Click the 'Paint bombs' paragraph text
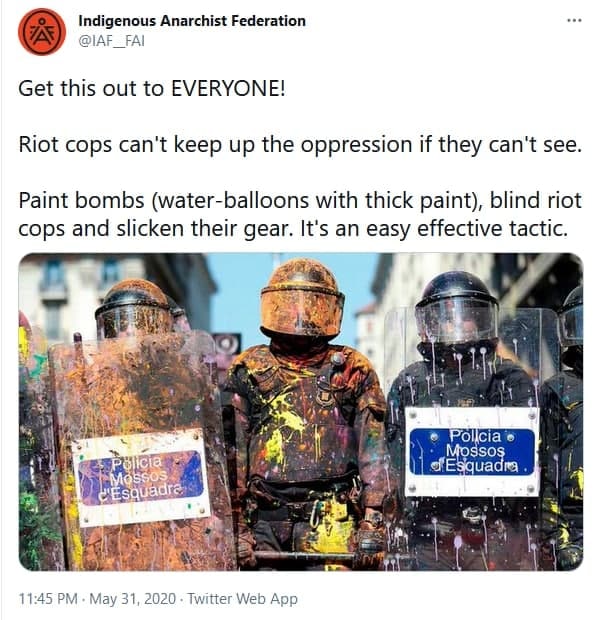598x620 pixels. click(300, 214)
